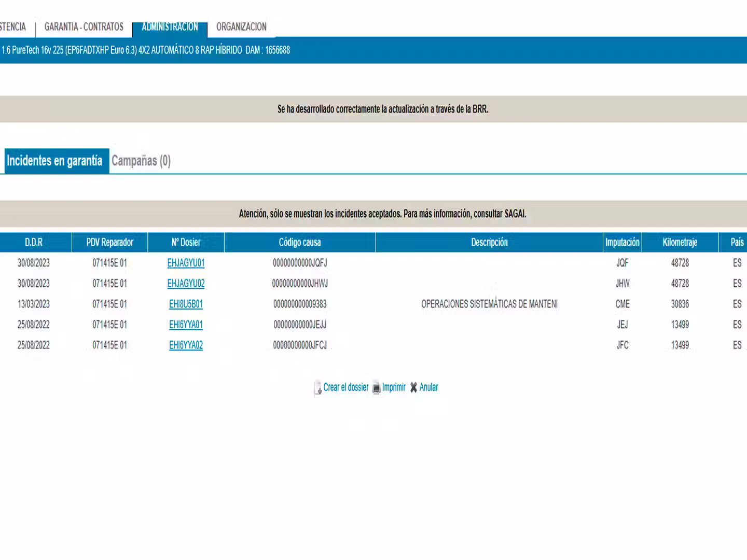Click the 30836 mileage value
The image size is (747, 560).
pyautogui.click(x=680, y=304)
